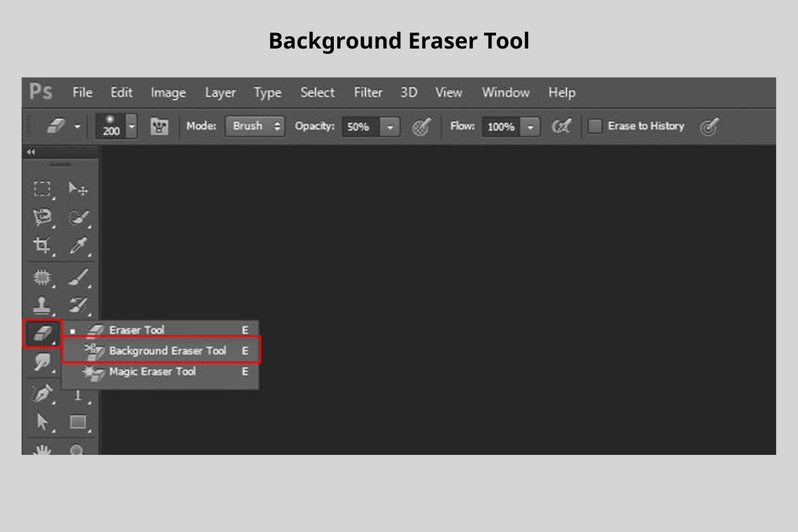Image resolution: width=798 pixels, height=532 pixels.
Task: Grab the Hand tool
Action: coord(41,450)
